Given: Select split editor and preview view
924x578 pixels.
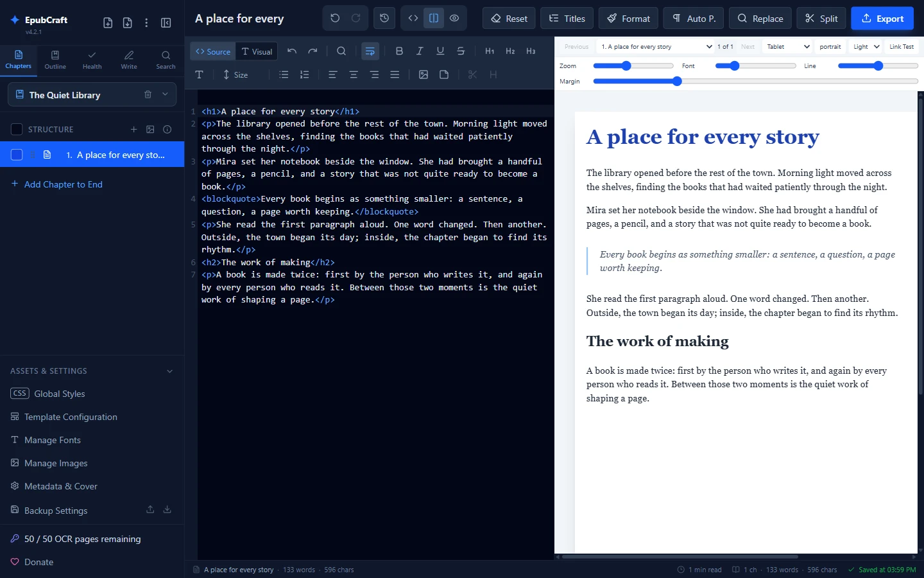Looking at the screenshot, I should tap(434, 19).
